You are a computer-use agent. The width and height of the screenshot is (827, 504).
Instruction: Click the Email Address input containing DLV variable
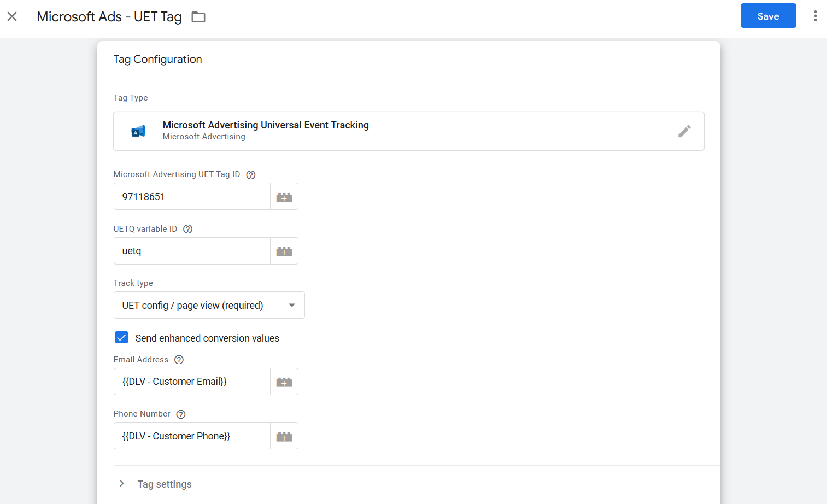[192, 382]
